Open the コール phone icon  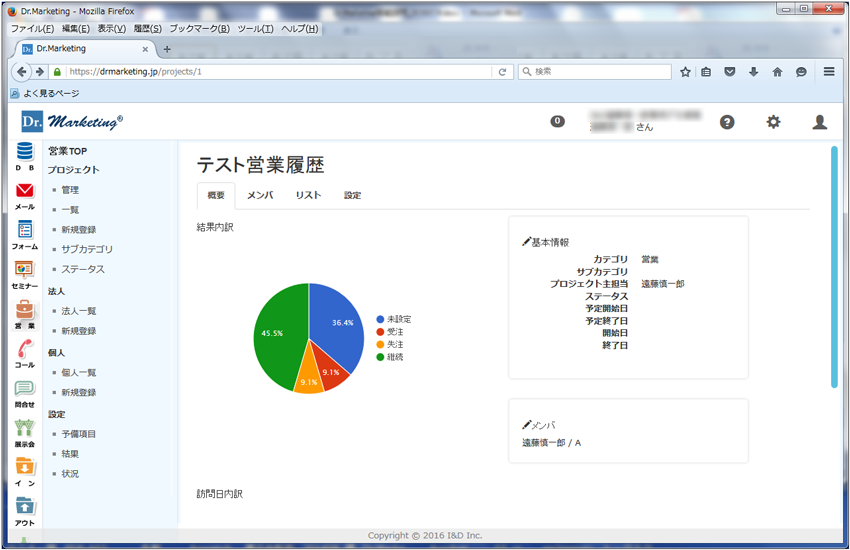(x=24, y=350)
